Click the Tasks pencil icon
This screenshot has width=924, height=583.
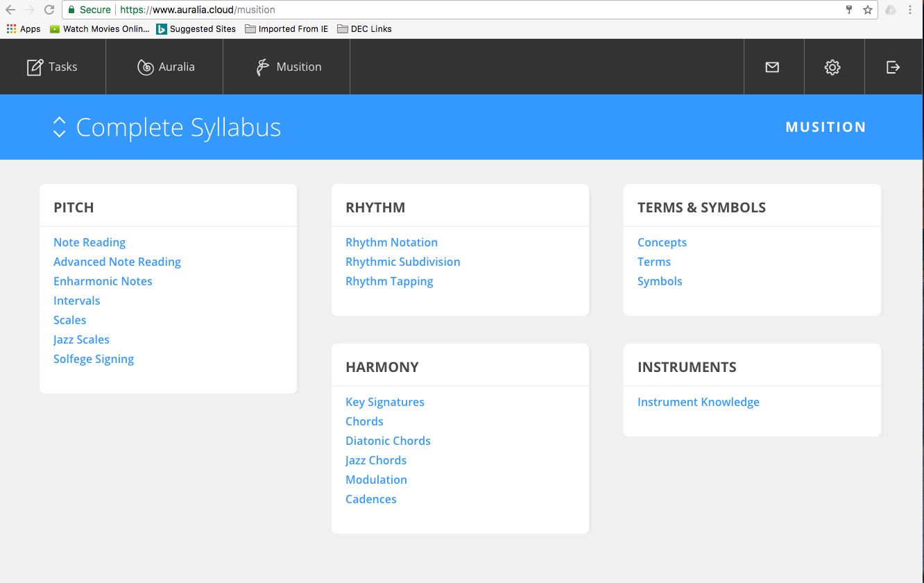tap(35, 67)
